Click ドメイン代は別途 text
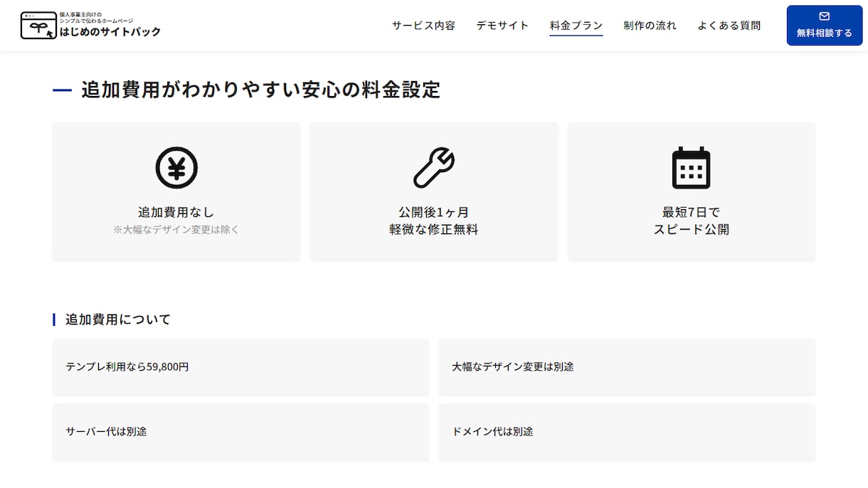The image size is (868, 488). click(x=492, y=432)
